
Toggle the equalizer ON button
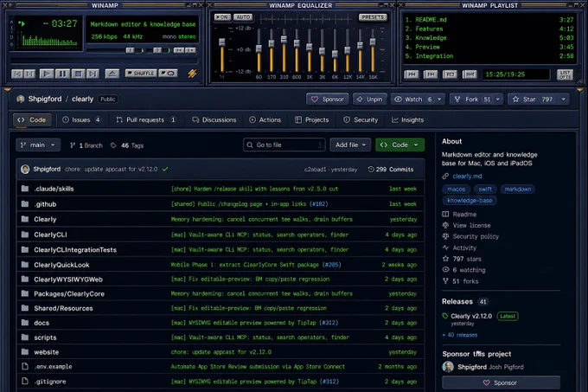222,17
